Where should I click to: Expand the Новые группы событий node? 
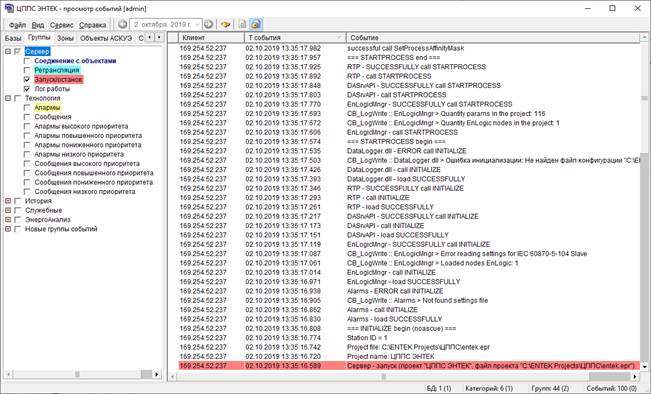point(8,229)
